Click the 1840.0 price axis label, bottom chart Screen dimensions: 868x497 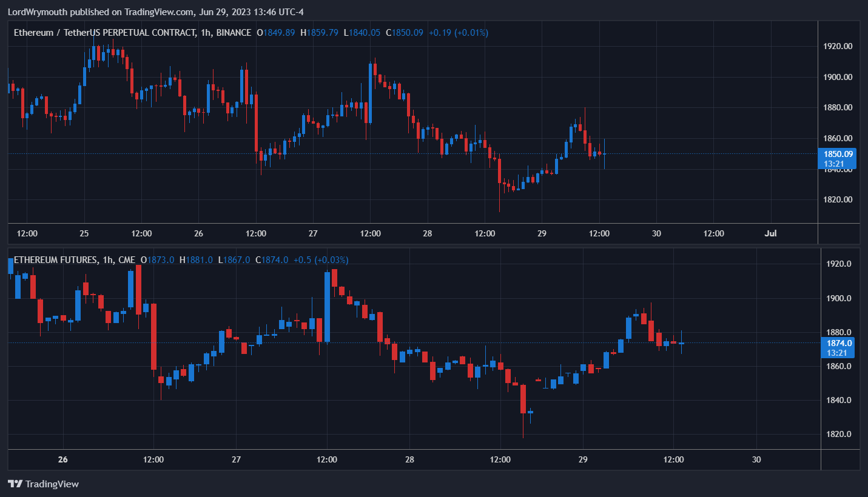(839, 400)
